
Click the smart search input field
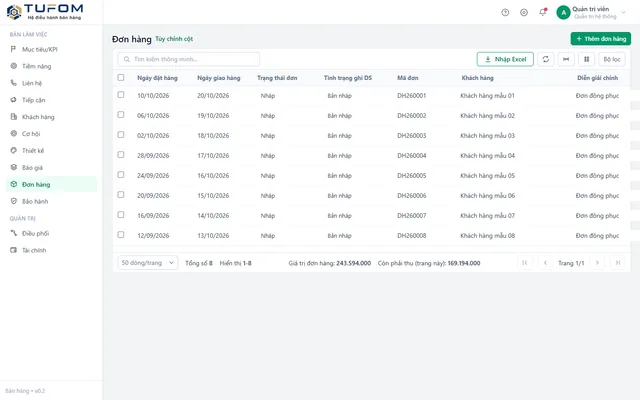[189, 59]
